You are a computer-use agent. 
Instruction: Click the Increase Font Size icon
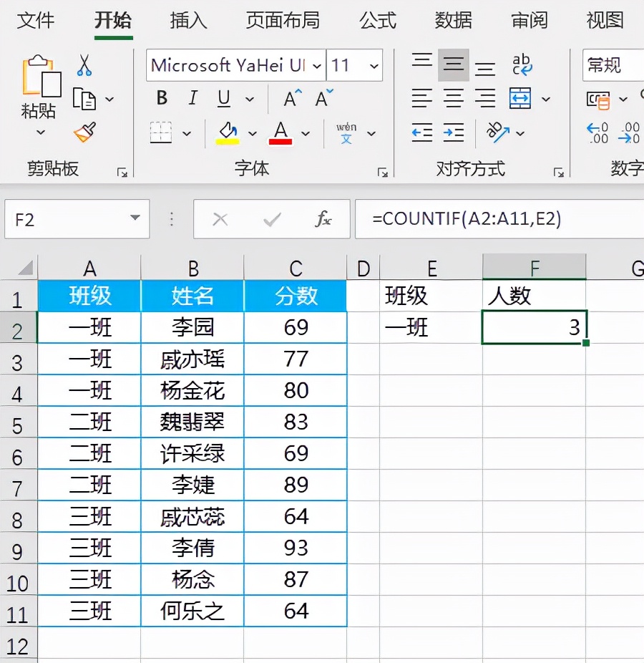pyautogui.click(x=293, y=98)
